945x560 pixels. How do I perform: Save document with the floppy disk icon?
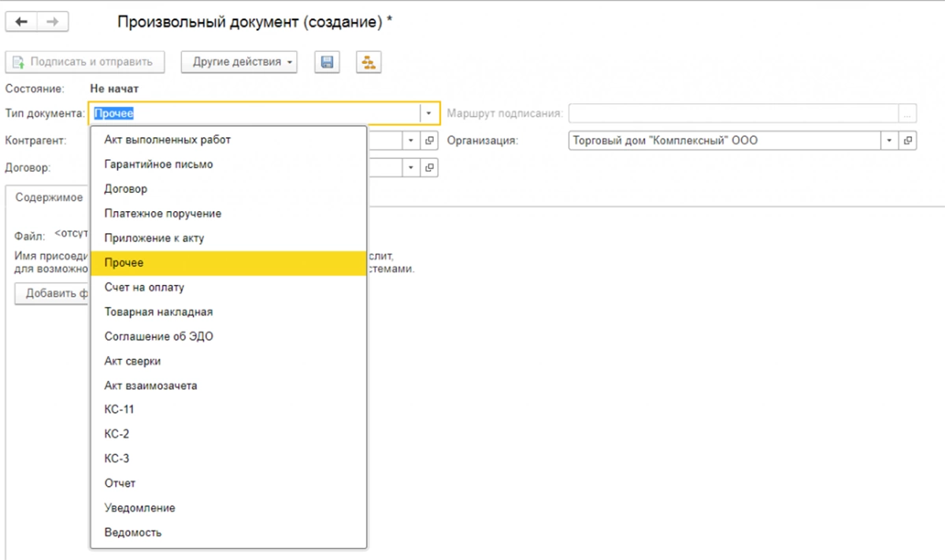pos(327,62)
